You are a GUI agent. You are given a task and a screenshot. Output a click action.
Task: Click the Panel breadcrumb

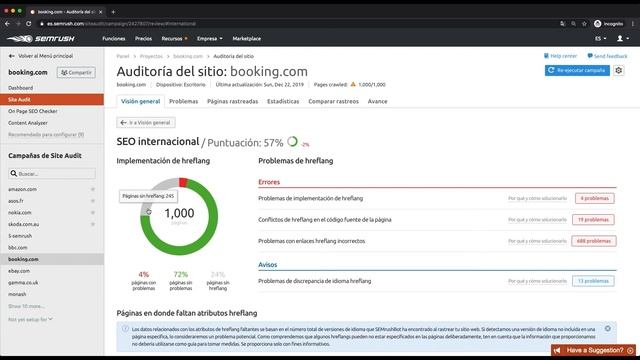tap(122, 56)
